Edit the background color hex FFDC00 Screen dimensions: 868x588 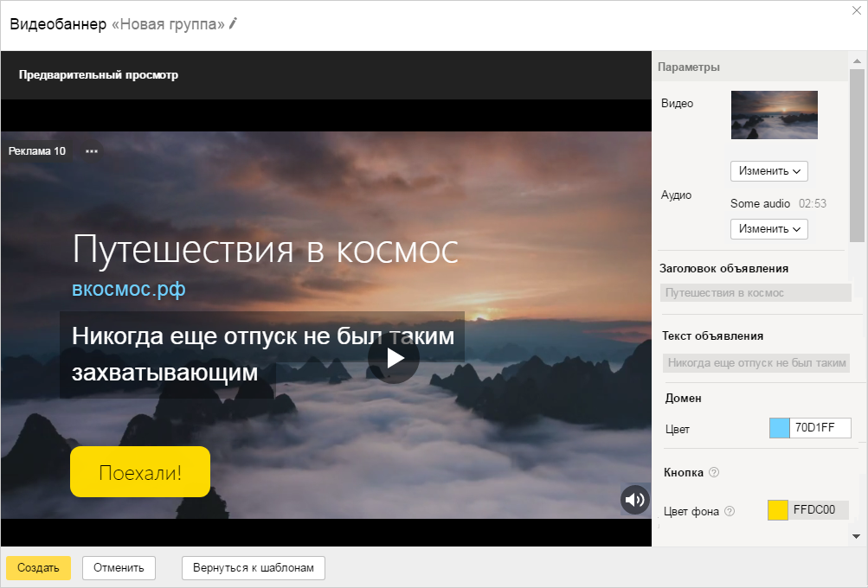click(818, 510)
